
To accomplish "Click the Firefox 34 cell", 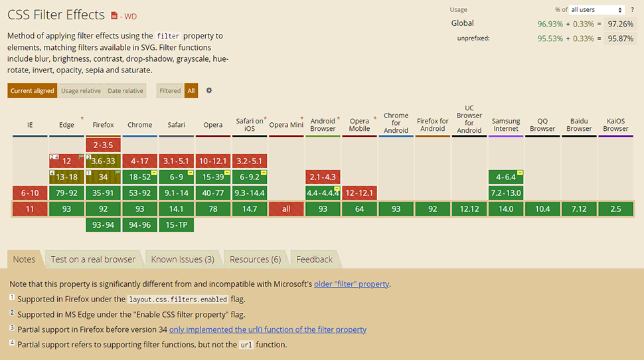I will coord(103,177).
